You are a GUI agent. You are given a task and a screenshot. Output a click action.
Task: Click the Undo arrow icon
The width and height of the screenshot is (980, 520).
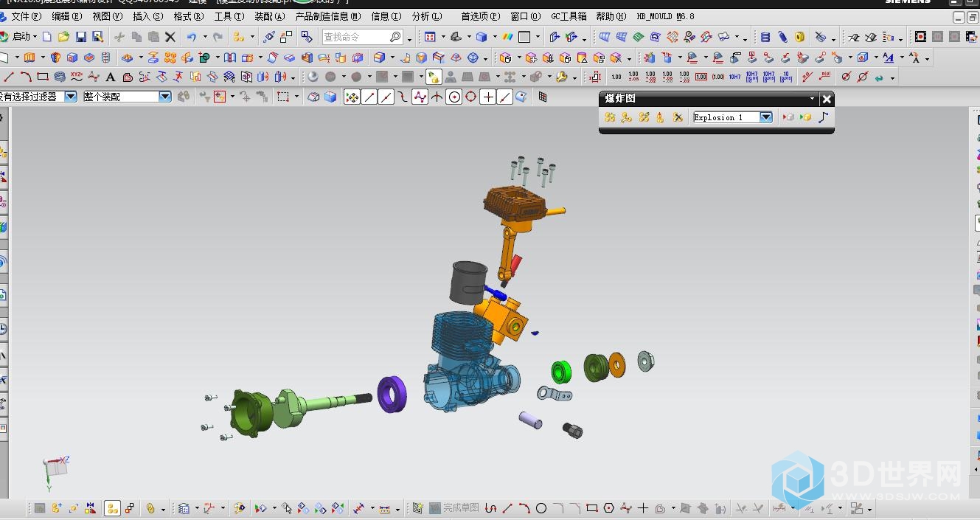[x=192, y=37]
